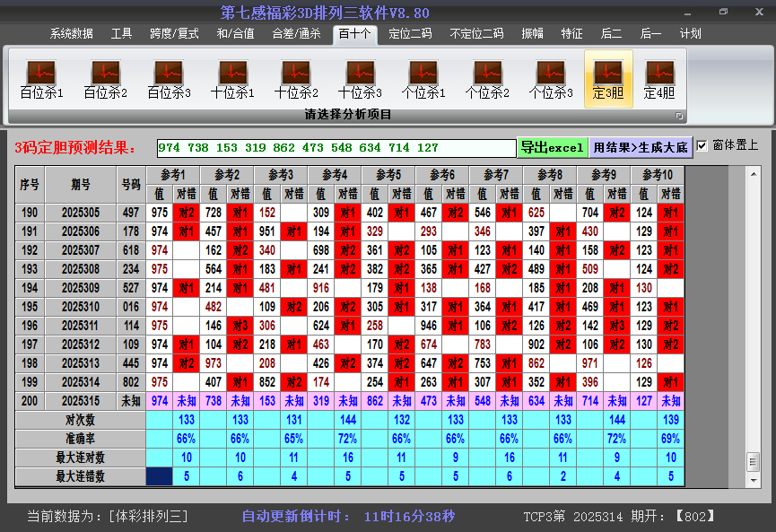Open the 跨度/复式 menu tab
Image resolution: width=776 pixels, height=532 pixels.
[174, 34]
